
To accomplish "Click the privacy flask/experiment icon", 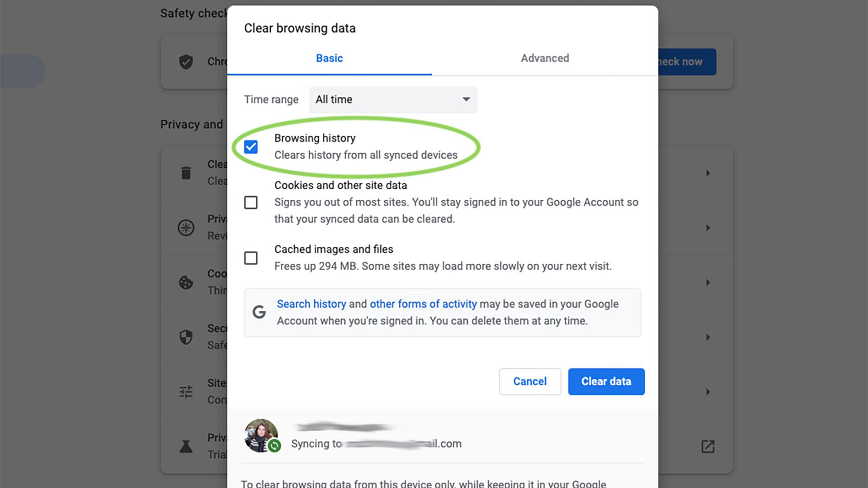I will pos(186,446).
